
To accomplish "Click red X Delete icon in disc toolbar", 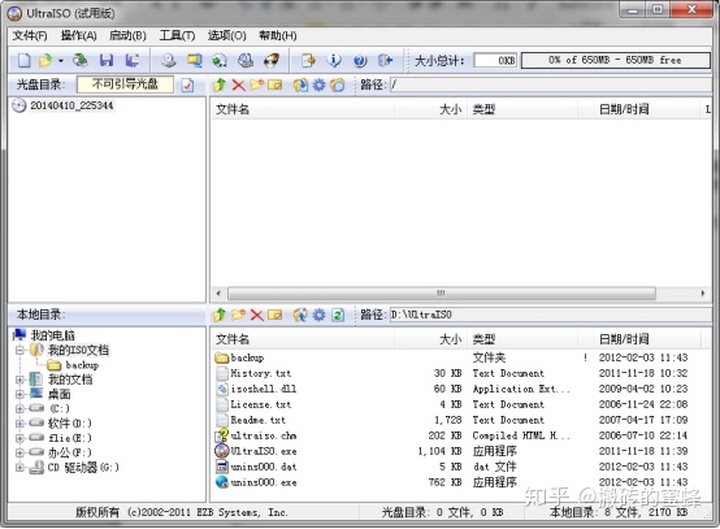I will coord(238,85).
